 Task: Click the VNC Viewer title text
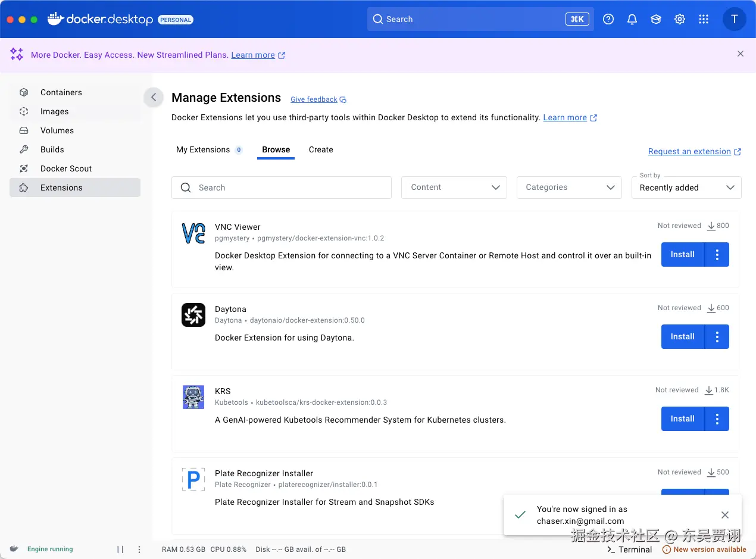tap(238, 227)
